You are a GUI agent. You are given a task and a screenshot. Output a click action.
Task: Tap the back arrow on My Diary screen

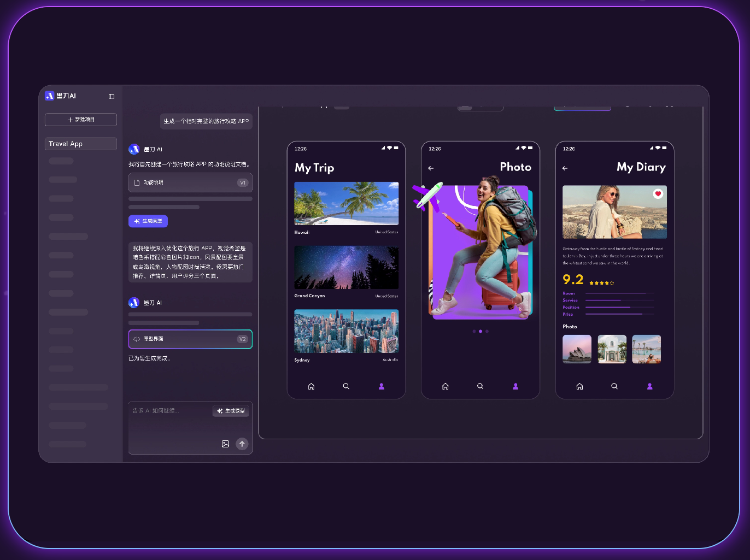coord(565,168)
